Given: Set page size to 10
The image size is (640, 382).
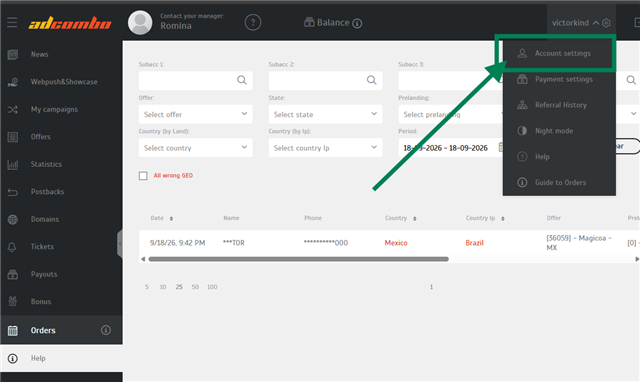Looking at the screenshot, I should [163, 287].
